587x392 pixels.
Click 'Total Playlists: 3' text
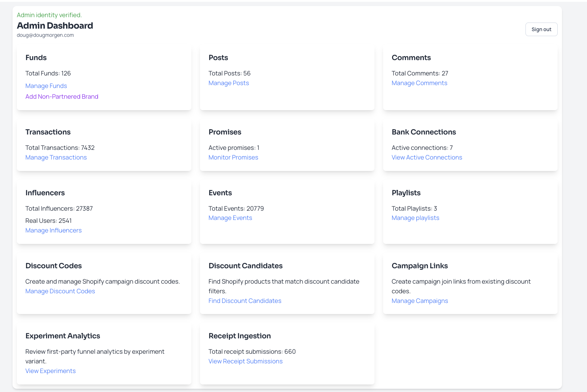(414, 209)
